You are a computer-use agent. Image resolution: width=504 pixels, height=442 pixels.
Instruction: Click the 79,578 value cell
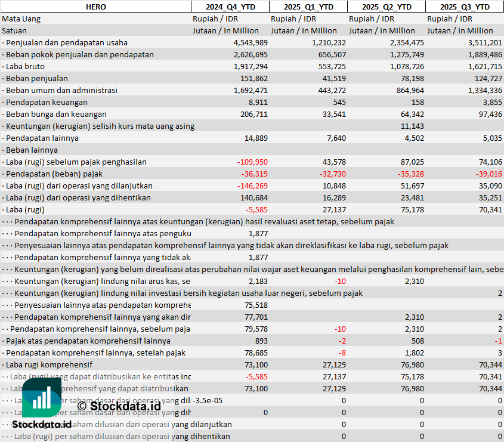(256, 329)
